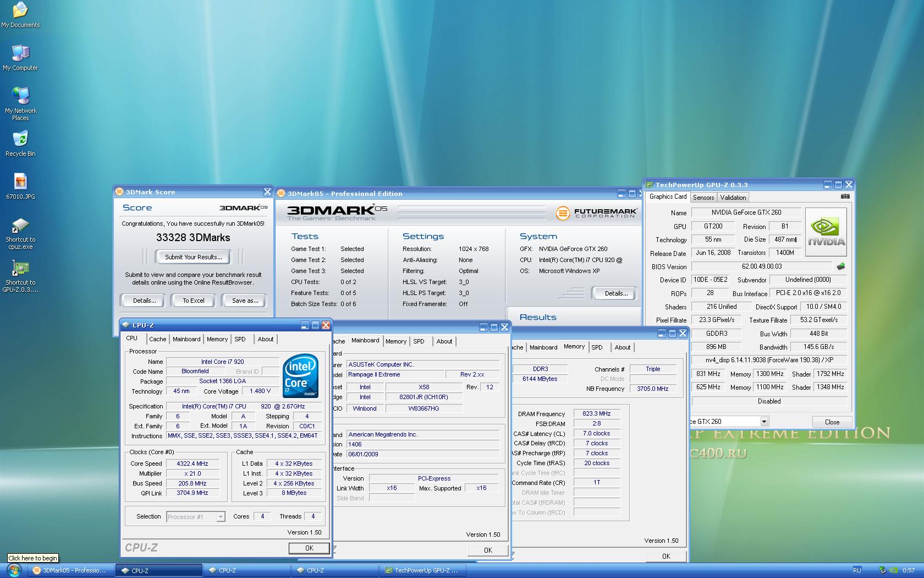
Task: Click the Core Voltage value 1.480 V
Action: tap(261, 391)
